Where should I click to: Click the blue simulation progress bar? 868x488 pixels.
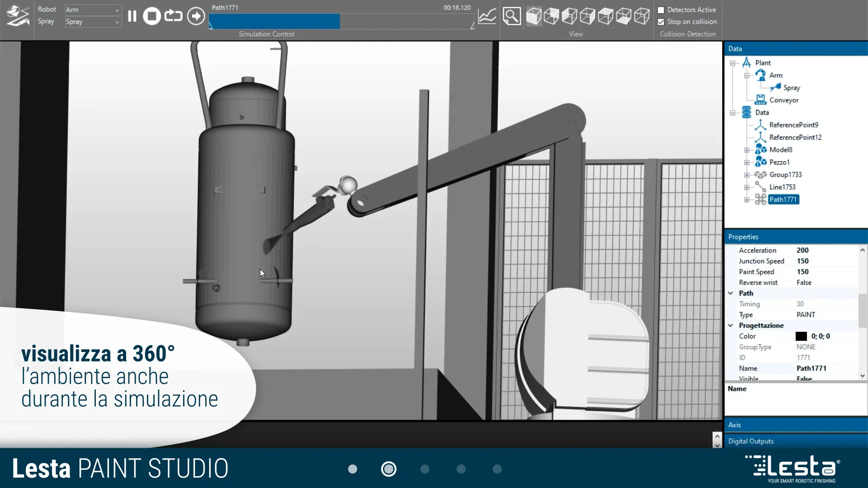(274, 21)
